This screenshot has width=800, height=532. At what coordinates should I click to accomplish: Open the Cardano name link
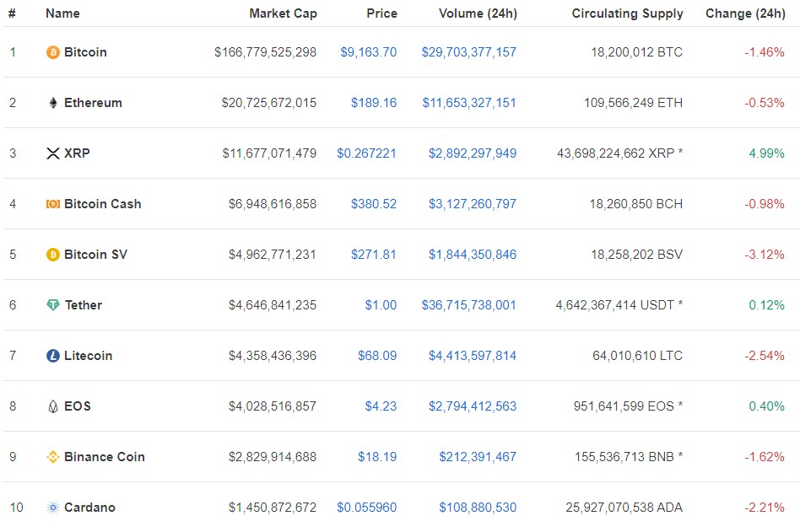pyautogui.click(x=89, y=507)
